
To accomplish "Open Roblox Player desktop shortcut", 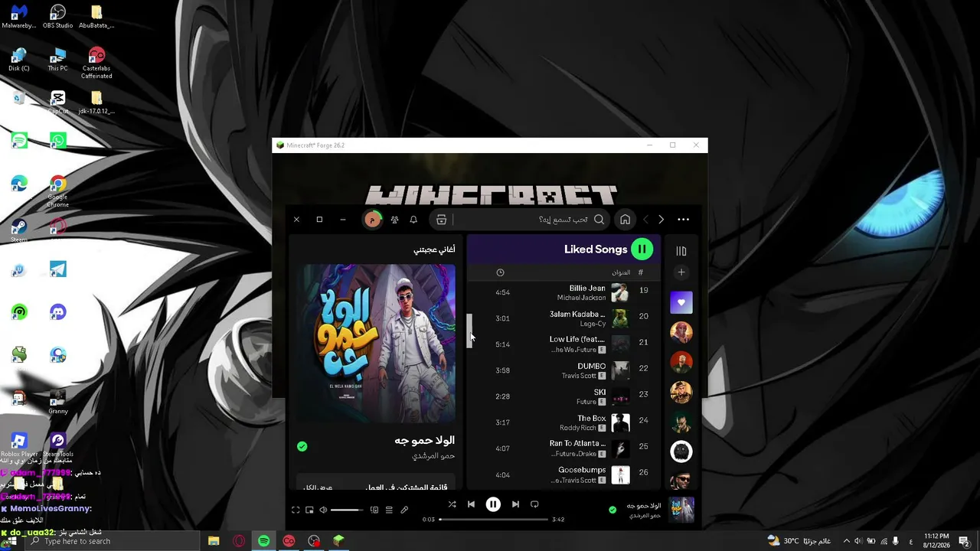I will point(19,445).
